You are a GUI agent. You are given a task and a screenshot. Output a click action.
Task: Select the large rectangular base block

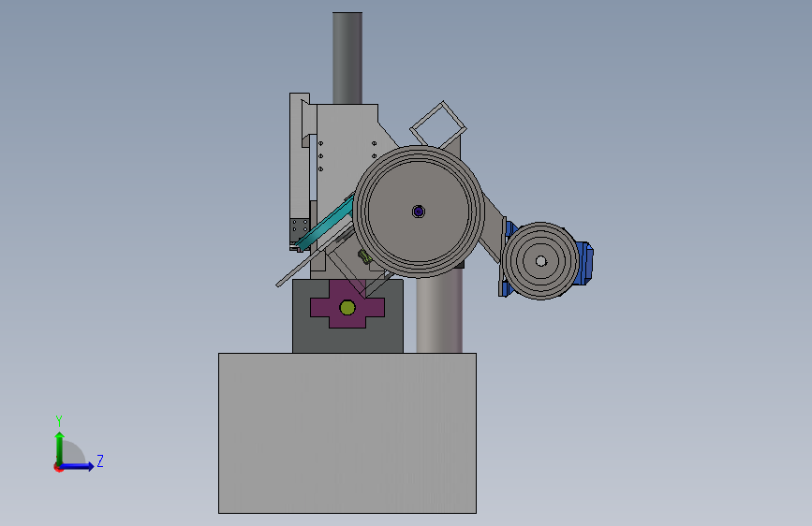coord(347,433)
